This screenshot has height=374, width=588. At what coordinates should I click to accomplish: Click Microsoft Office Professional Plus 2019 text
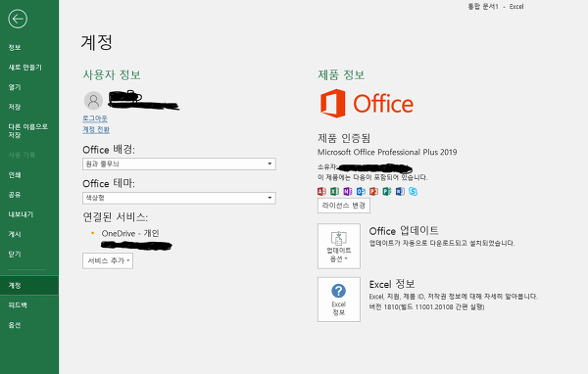point(387,152)
